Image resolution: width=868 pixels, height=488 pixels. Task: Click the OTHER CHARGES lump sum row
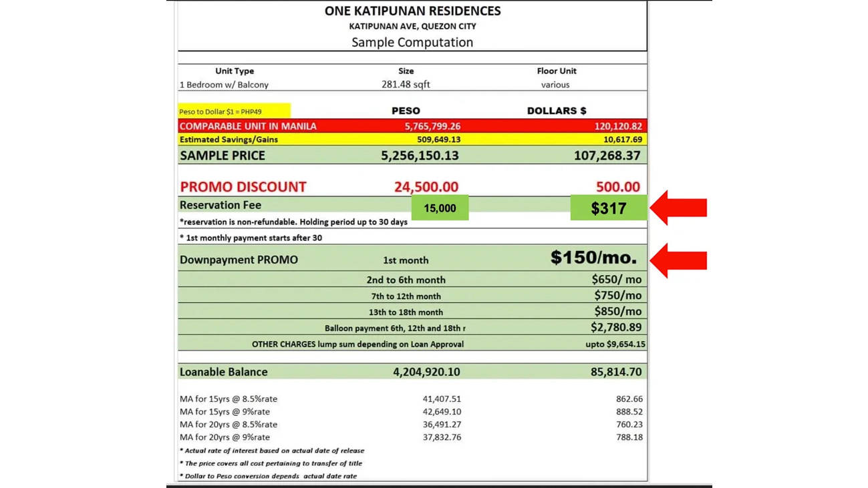tap(412, 344)
